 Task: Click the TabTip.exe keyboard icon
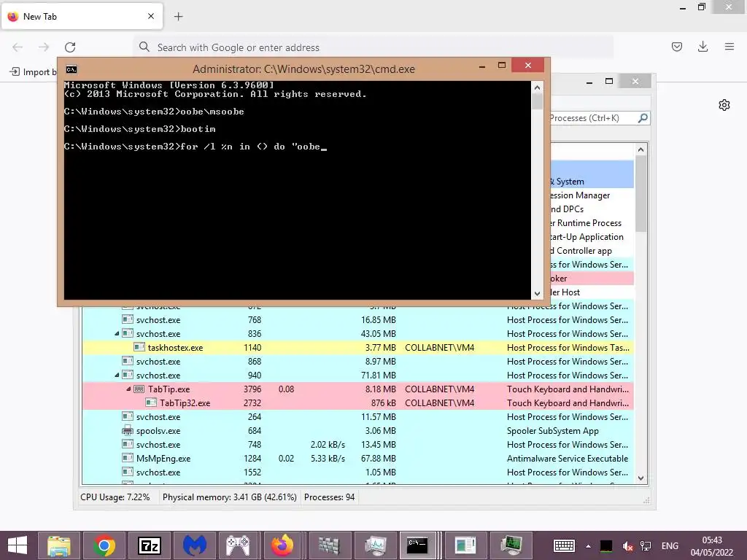point(139,389)
